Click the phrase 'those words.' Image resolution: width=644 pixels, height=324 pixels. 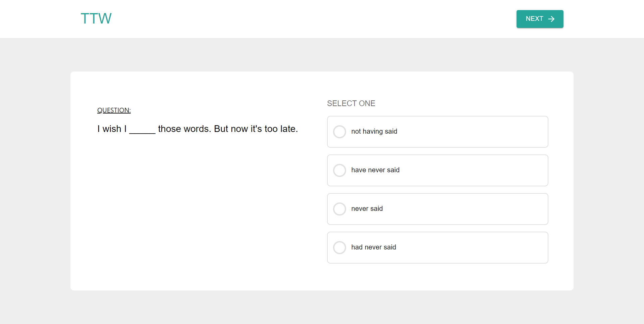(184, 129)
